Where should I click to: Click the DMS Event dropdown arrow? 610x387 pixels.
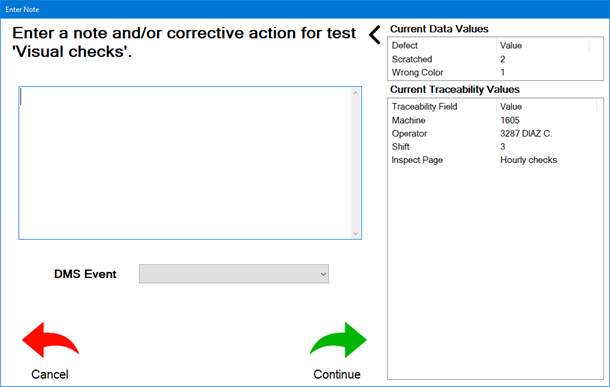point(323,274)
